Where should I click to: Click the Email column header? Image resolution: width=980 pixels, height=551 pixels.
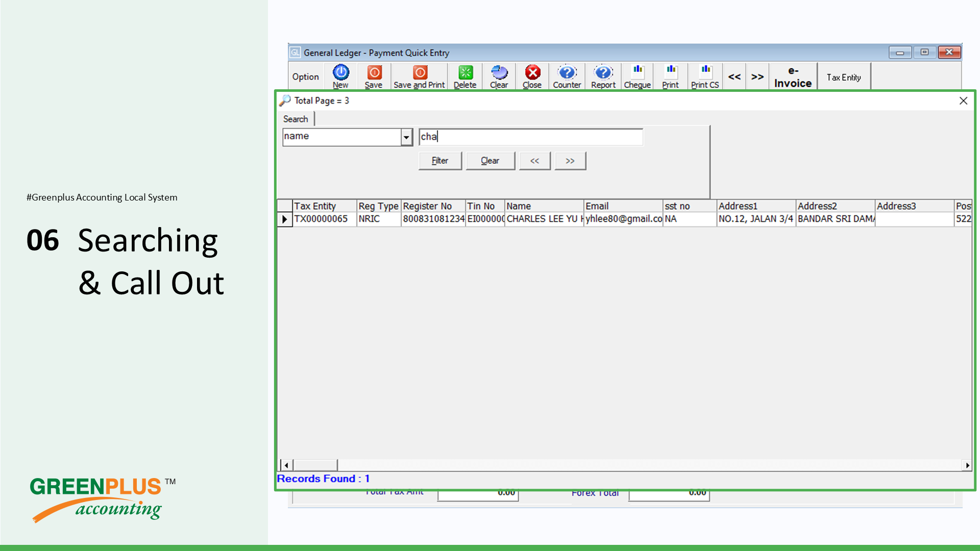623,206
